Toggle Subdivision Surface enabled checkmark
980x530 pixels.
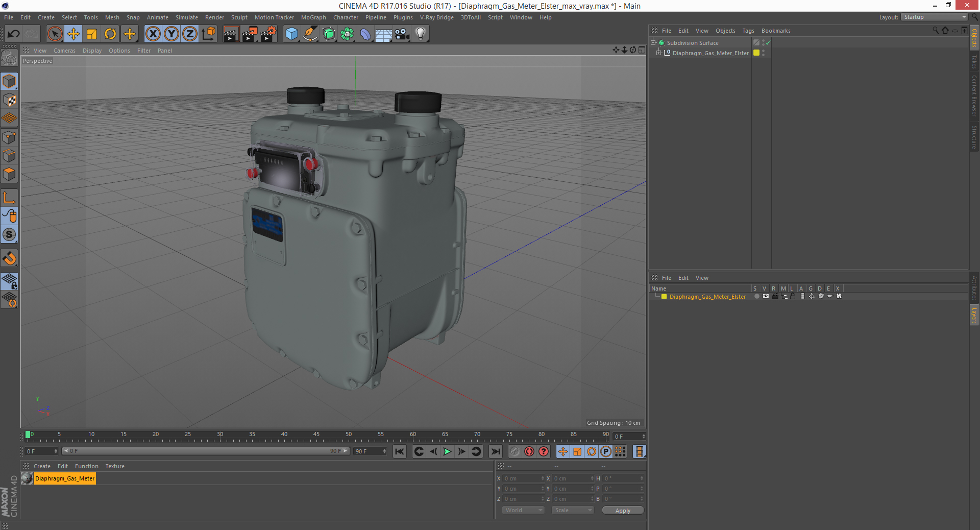768,43
